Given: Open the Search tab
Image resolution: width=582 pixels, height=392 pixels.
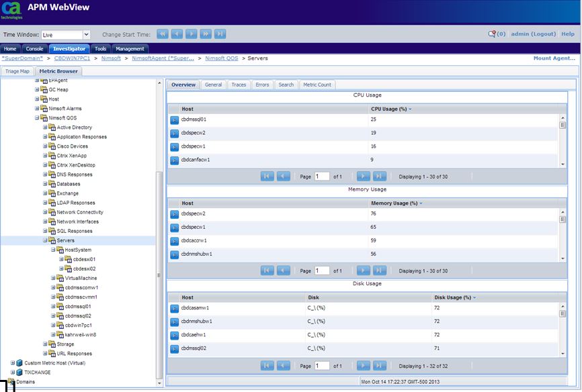Looking at the screenshot, I should pyautogui.click(x=286, y=85).
